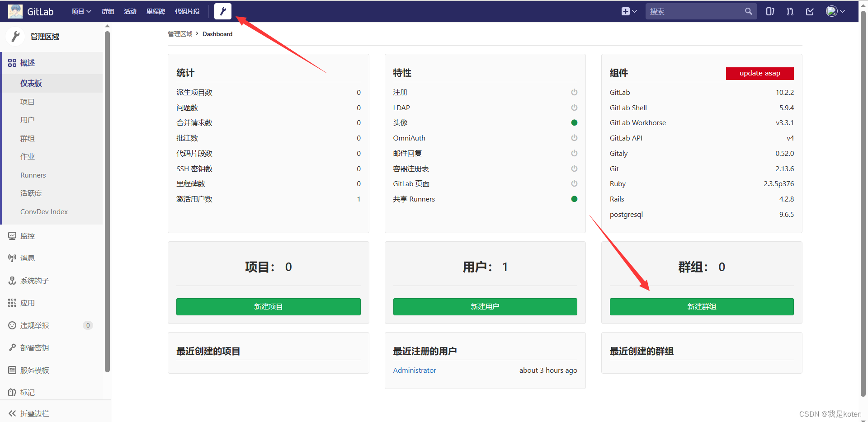Click the search magnifier icon
The image size is (868, 422).
tap(749, 11)
